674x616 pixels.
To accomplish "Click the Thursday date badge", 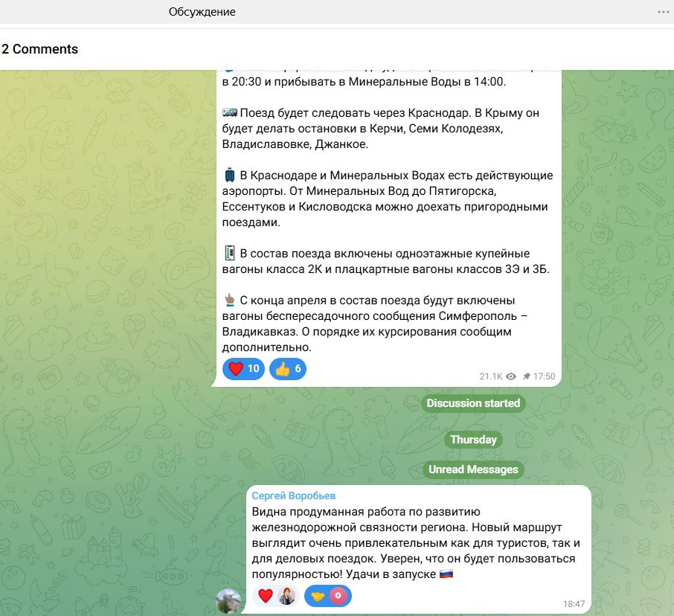I will [473, 440].
